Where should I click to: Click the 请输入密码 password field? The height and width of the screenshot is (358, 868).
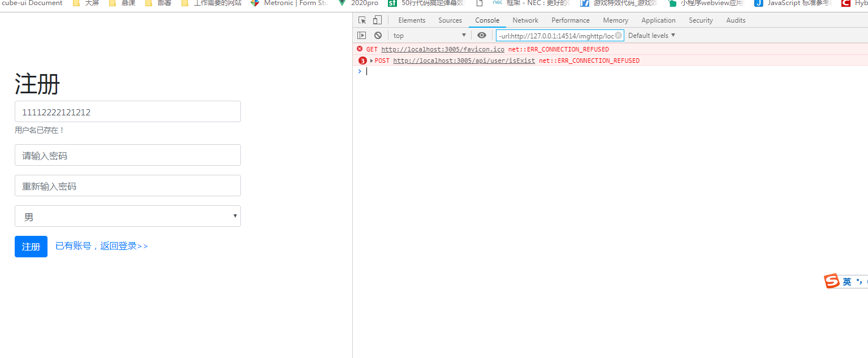[x=128, y=155]
